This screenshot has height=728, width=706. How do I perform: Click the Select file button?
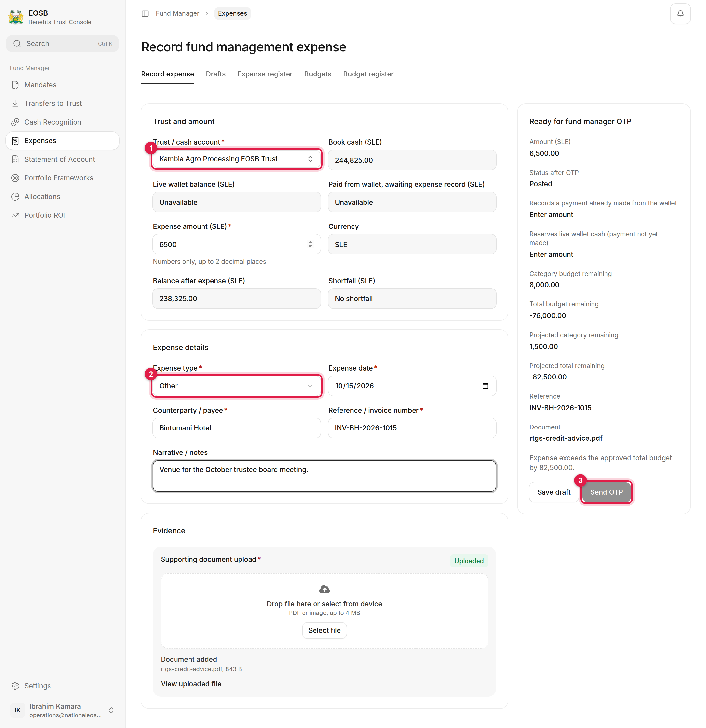tap(324, 630)
